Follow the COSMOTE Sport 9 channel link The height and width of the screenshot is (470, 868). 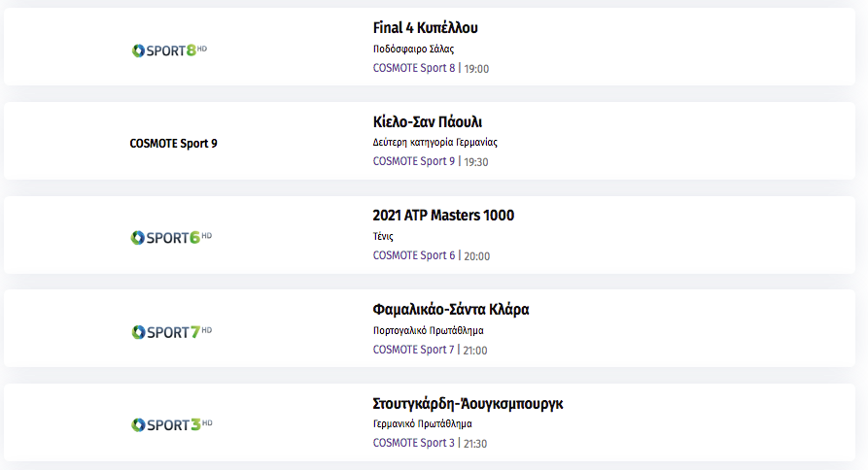[414, 161]
